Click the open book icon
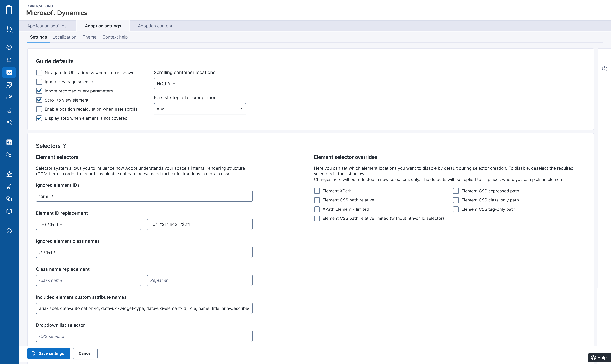 9,212
